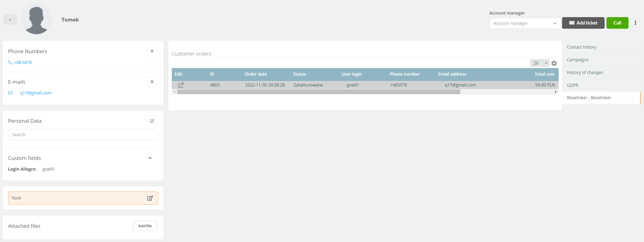Click the ID column header
Viewport: 644px width, 242px height.
[x=212, y=74]
